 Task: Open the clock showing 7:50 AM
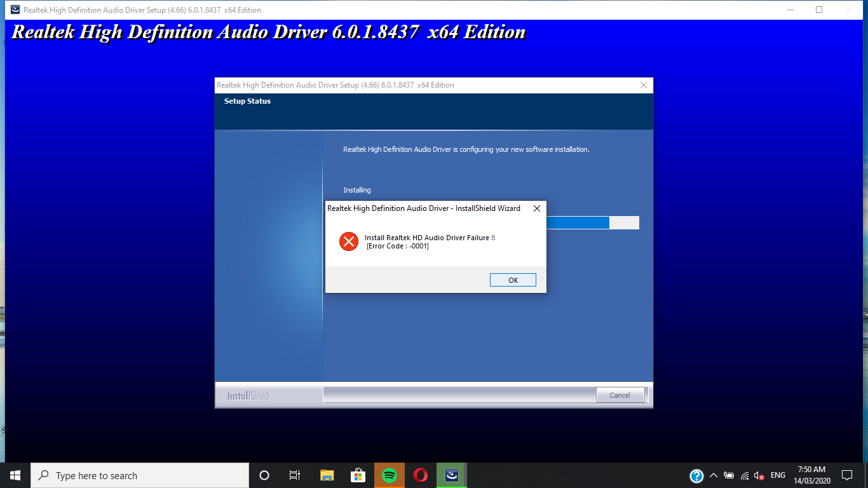click(813, 475)
